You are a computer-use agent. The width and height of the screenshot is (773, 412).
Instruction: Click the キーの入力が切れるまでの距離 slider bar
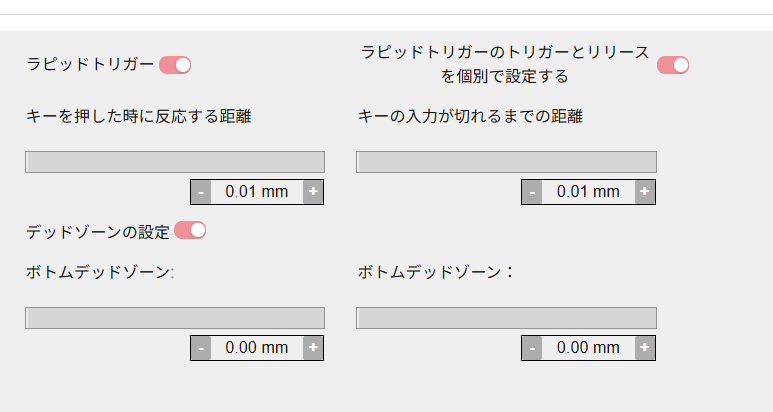coord(506,162)
